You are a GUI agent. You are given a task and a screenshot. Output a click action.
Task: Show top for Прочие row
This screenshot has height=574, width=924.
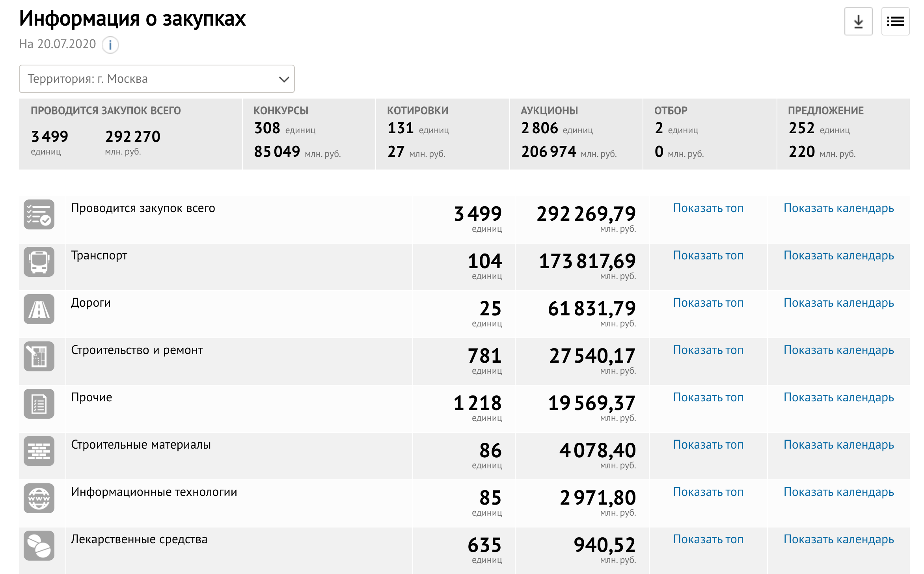pos(708,397)
